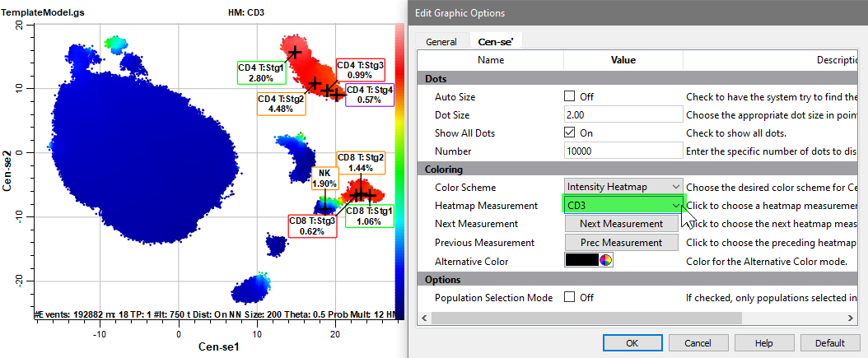Image resolution: width=868 pixels, height=358 pixels.
Task: Select the Cen-se' tab
Action: point(495,42)
